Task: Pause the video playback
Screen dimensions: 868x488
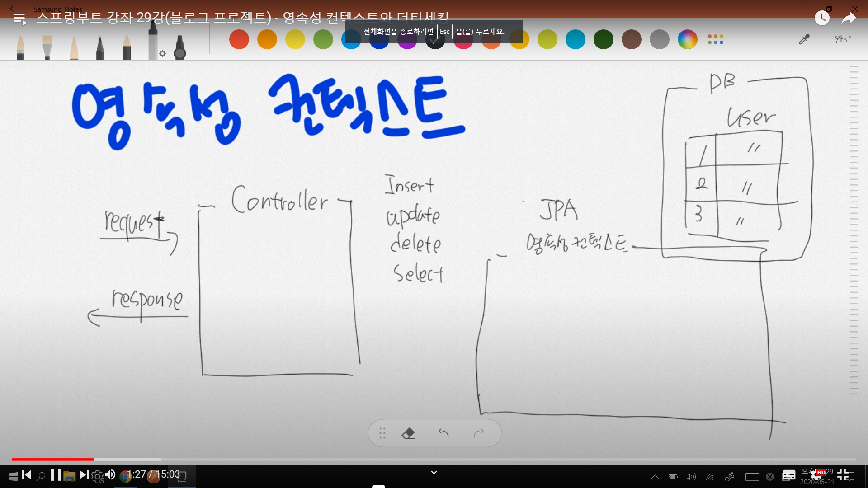Action: click(56, 475)
